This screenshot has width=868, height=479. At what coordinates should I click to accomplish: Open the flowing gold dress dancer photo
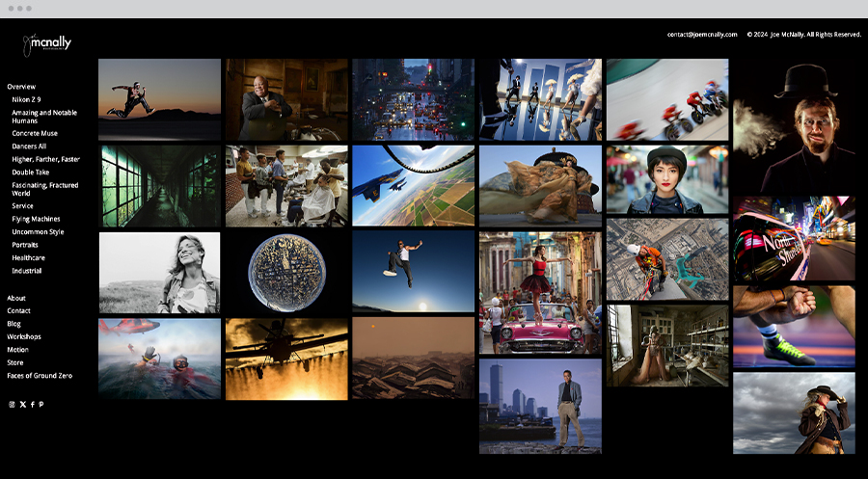click(540, 186)
